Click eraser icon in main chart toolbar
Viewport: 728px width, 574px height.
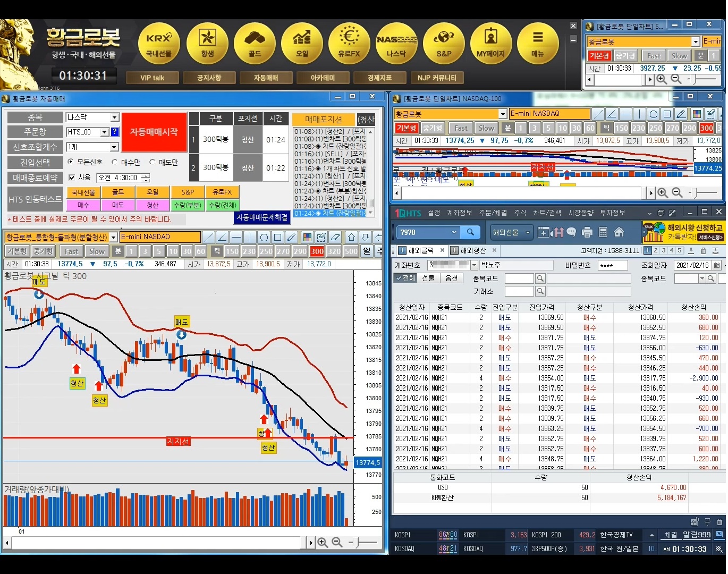(335, 237)
